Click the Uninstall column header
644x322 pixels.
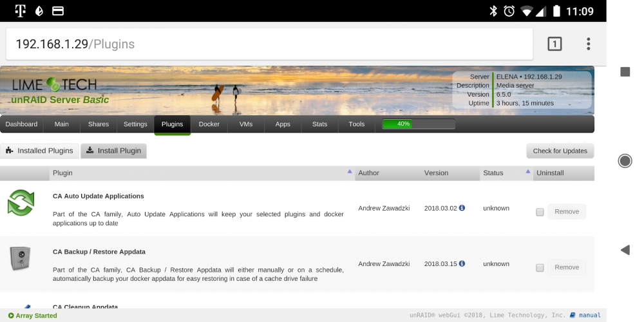551,173
